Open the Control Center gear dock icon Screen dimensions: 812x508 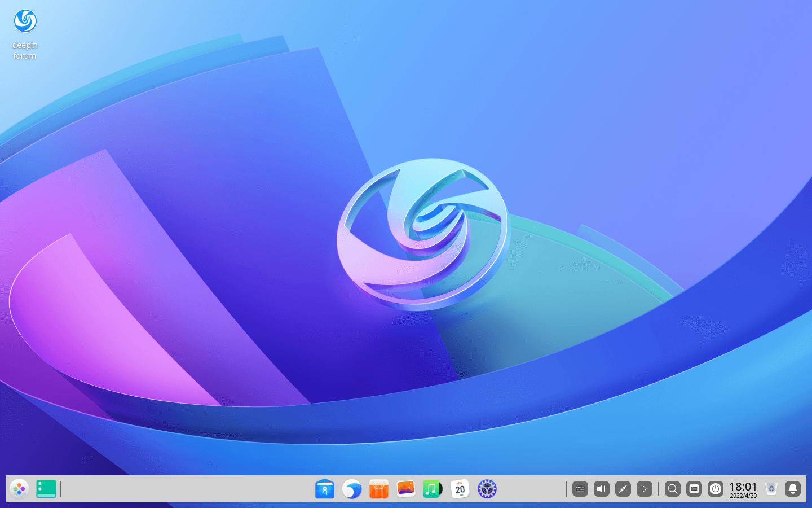coord(487,489)
